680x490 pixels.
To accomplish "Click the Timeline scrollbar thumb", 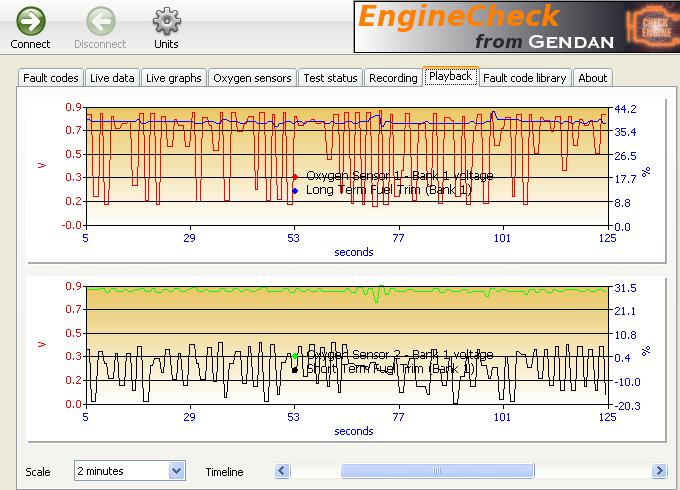I will click(437, 470).
